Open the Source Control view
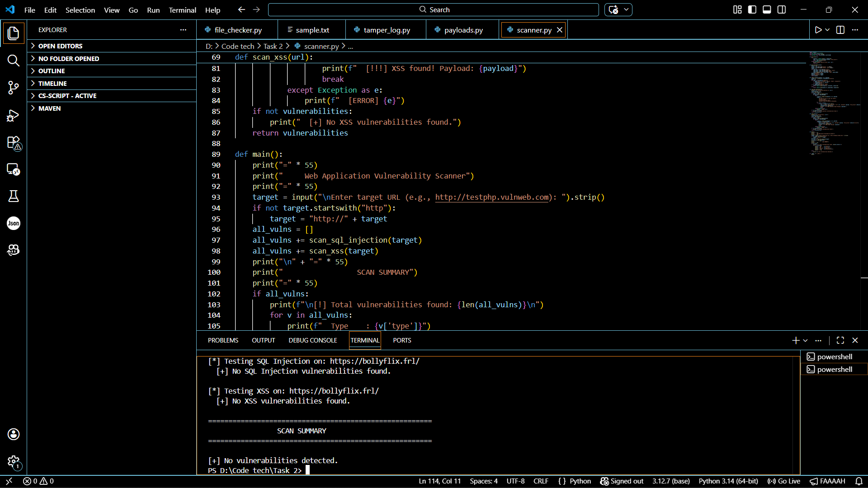 [x=13, y=88]
